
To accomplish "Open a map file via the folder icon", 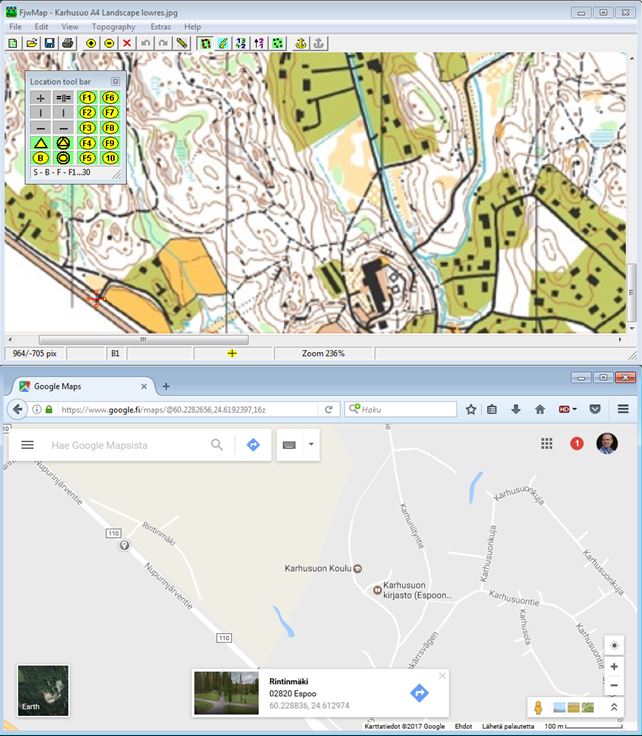I will point(31,44).
